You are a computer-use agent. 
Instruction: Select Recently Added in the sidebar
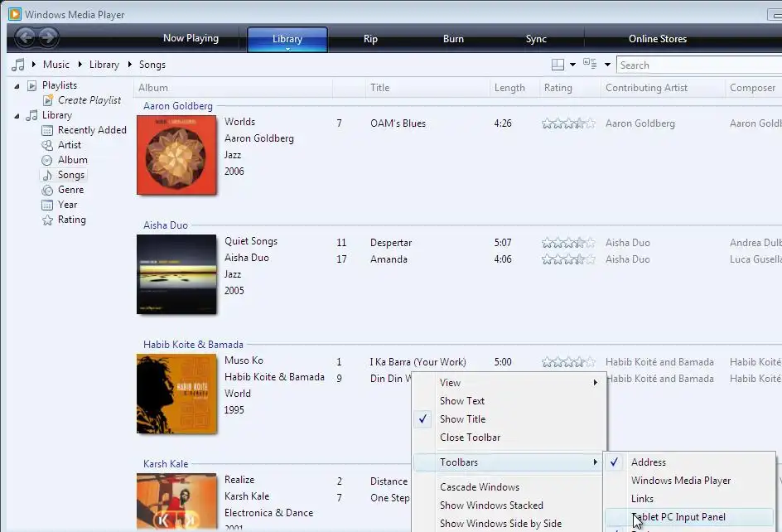tap(92, 130)
